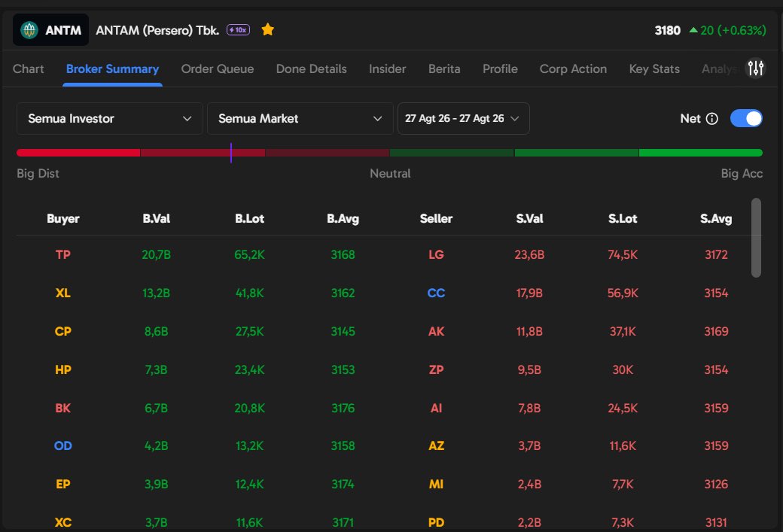Image resolution: width=783 pixels, height=532 pixels.
Task: Select the Broker Summary tab
Action: tap(112, 69)
